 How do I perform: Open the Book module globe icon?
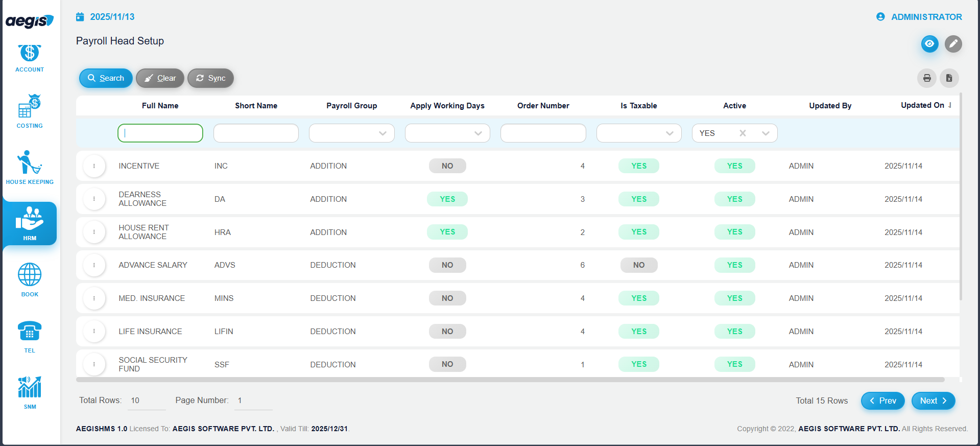30,279
